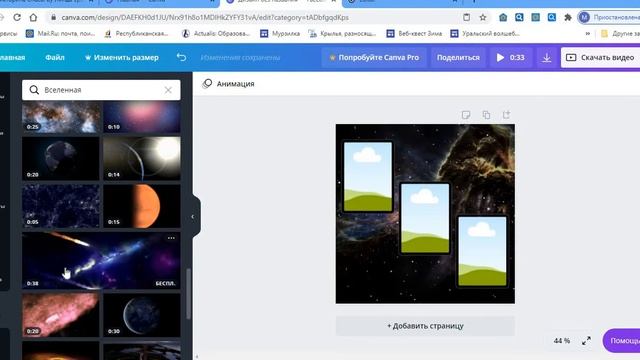Open the Анимация panel
The height and width of the screenshot is (360, 640).
click(x=229, y=84)
